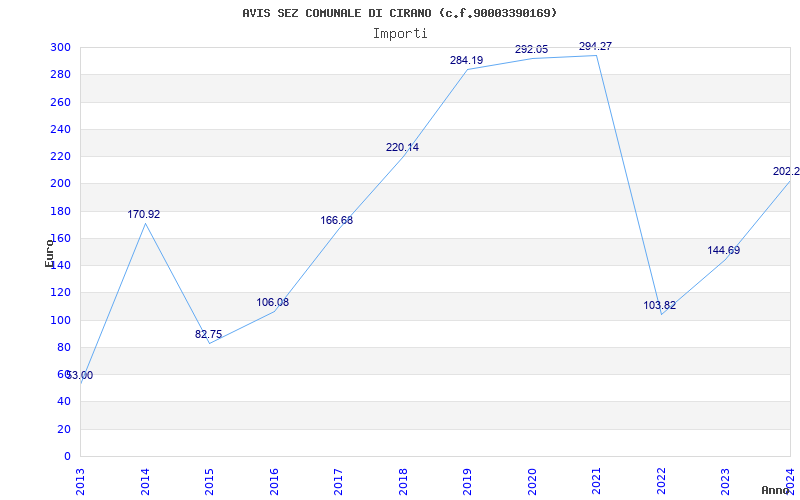This screenshot has width=800, height=500.
Task: Click the Euro y-axis title
Action: [49, 253]
